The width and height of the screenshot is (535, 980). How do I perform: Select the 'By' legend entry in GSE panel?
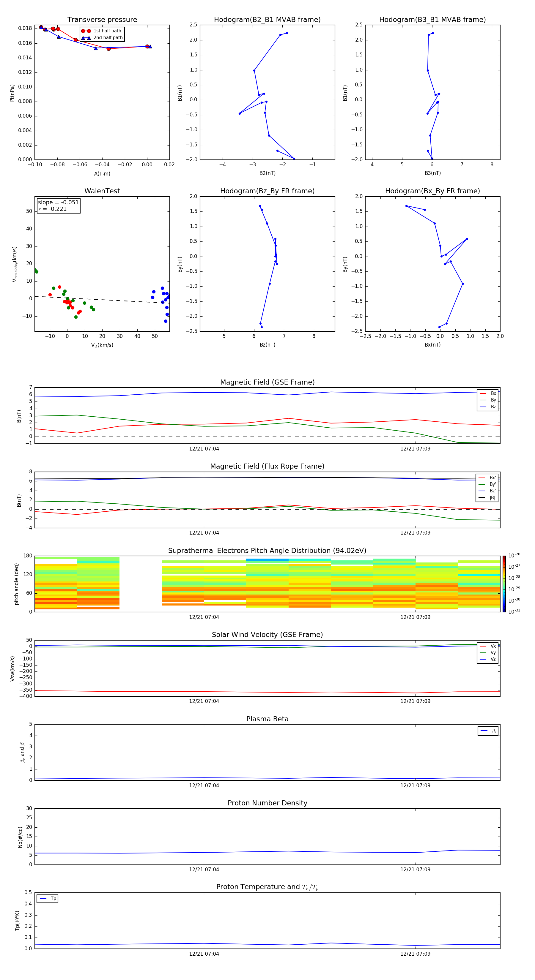point(488,400)
